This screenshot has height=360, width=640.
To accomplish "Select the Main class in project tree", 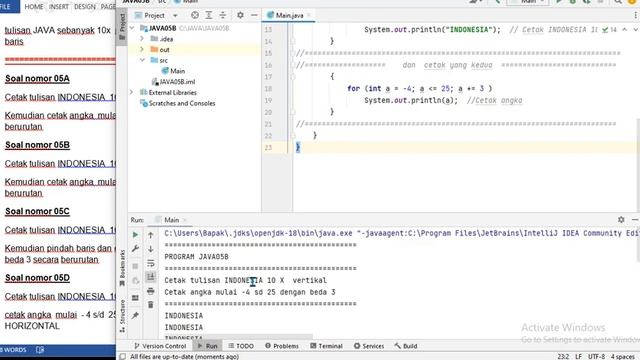I will coord(173,71).
